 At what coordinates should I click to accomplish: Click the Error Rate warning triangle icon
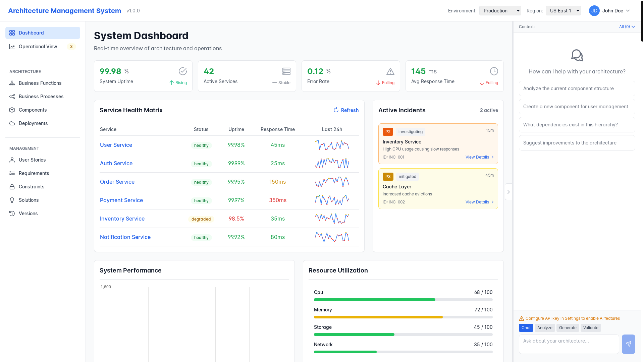(390, 71)
